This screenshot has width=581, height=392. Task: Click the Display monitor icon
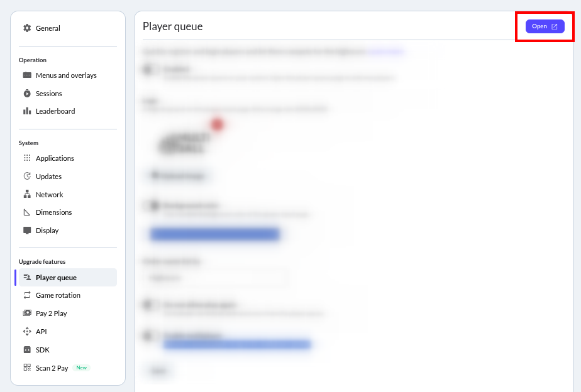[x=27, y=231]
